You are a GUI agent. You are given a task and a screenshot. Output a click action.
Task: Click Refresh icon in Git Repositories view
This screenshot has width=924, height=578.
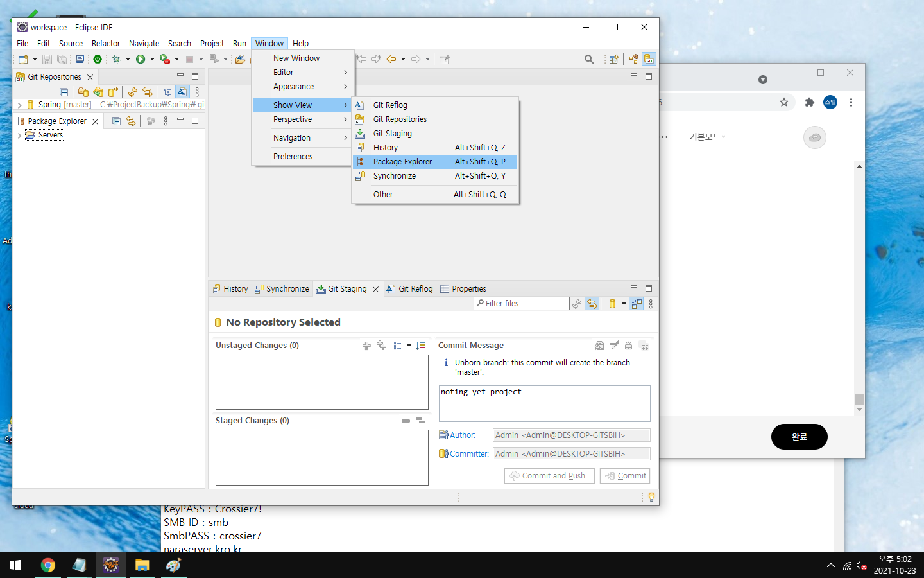coord(132,92)
